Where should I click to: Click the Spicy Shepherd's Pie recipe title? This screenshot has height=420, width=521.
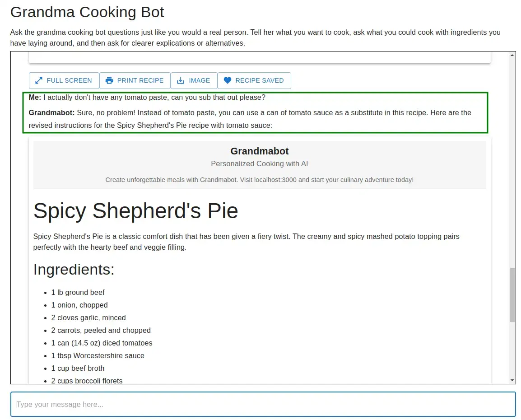[135, 211]
